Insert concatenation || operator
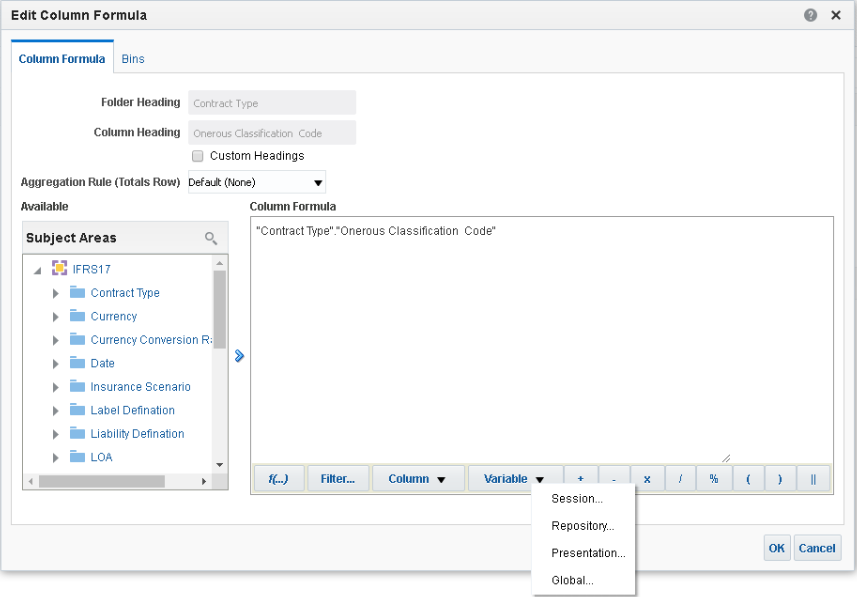Screen dimensions: 857x597 click(x=813, y=479)
